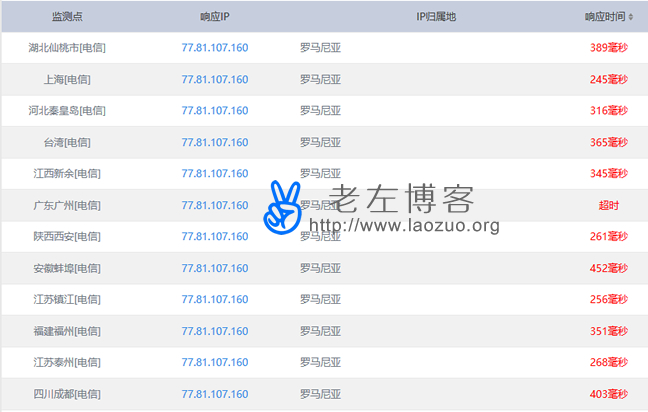
Task: Select monitoring point 安徽蚌埠[电信]
Action: pyautogui.click(x=67, y=268)
